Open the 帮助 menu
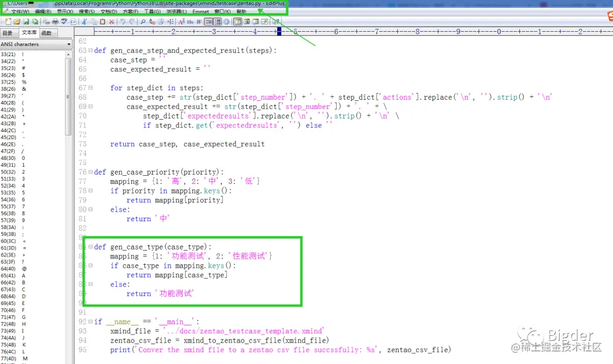Image resolution: width=613 pixels, height=364 pixels. [x=241, y=12]
